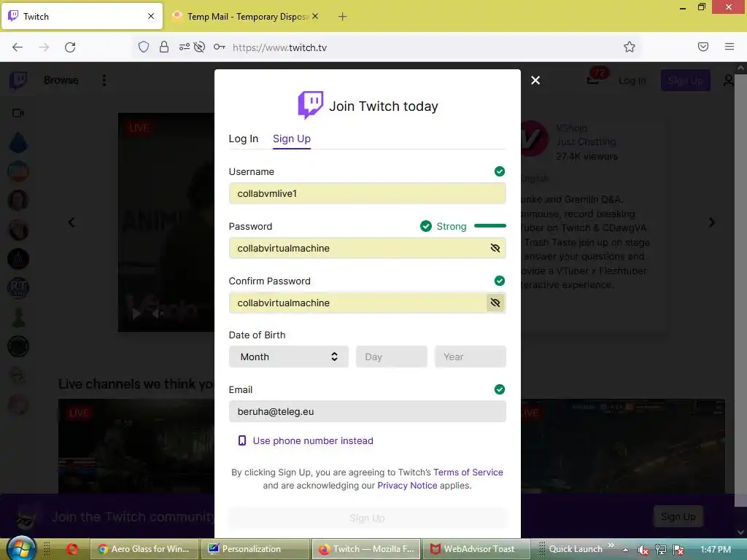The image size is (747, 560).
Task: Open the Save to Pocket icon
Action: [x=703, y=47]
